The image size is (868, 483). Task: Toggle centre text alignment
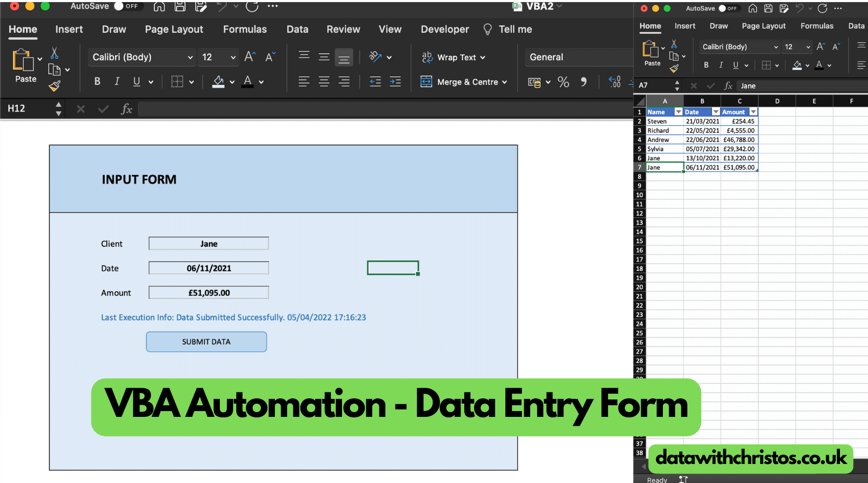[324, 81]
